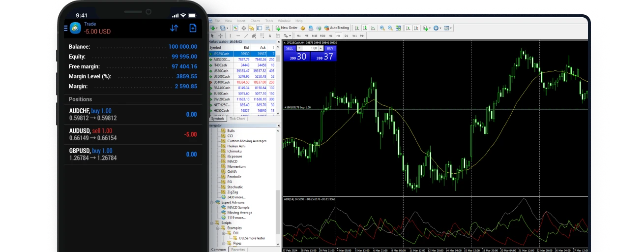Switch to the Tick Chart tab
Image resolution: width=644 pixels, height=252 pixels.
tap(237, 119)
